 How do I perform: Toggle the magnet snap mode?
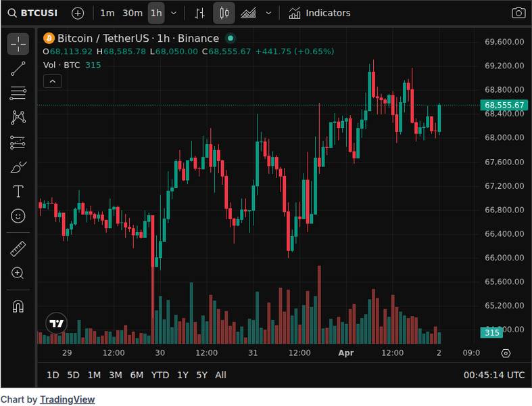pos(18,306)
